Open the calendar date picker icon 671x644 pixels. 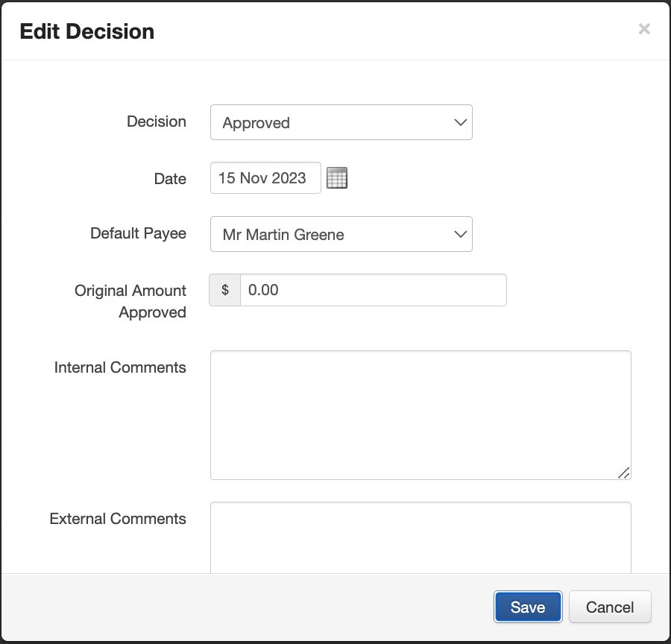(x=337, y=178)
